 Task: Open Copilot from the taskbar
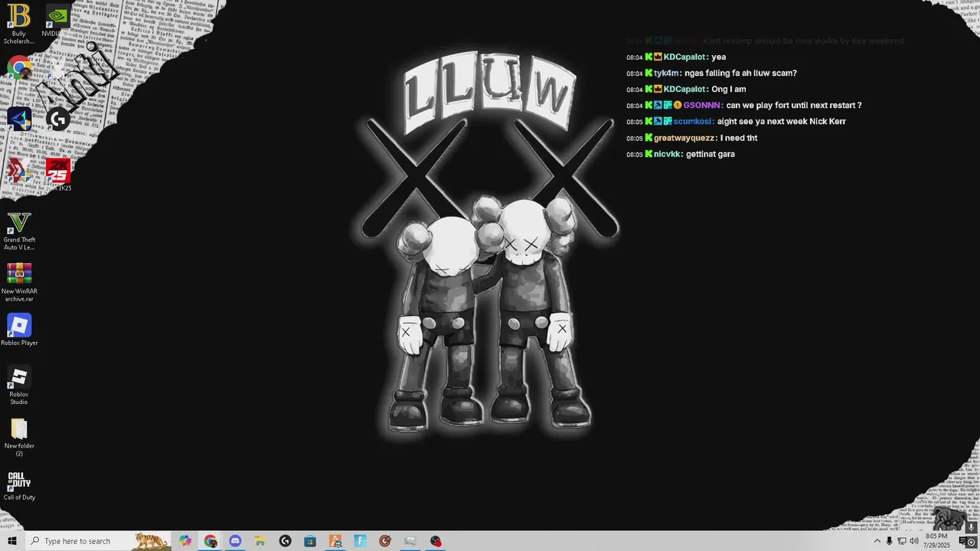tap(185, 541)
